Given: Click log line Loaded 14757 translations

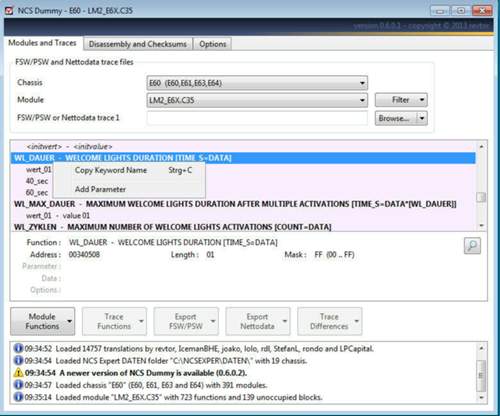Looking at the screenshot, I should pyautogui.click(x=215, y=349).
